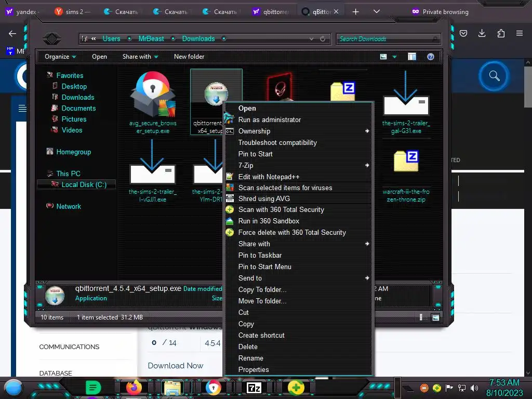Screen dimensions: 532x399
Task: Select Troubleshoot compatibility
Action: coord(299,142)
